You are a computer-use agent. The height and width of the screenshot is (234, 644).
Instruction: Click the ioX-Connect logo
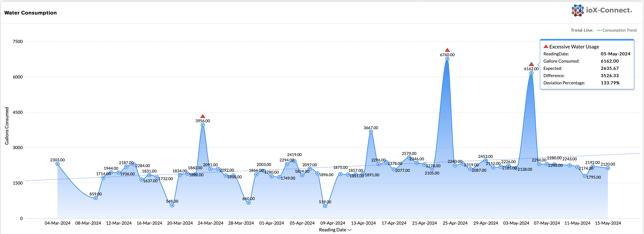[x=601, y=10]
